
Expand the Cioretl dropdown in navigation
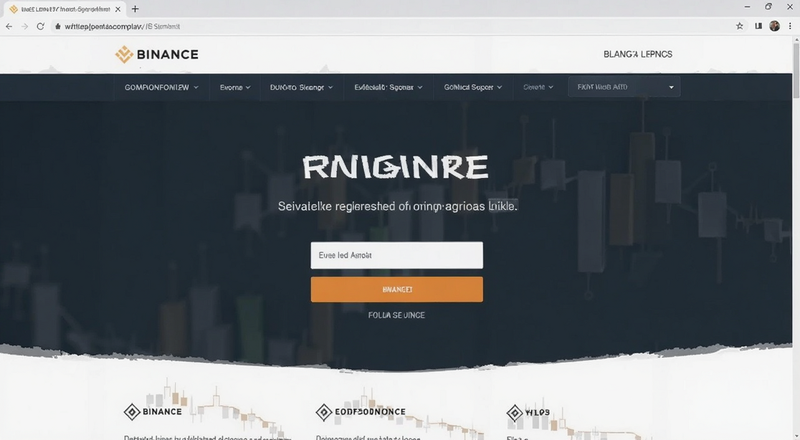point(538,87)
